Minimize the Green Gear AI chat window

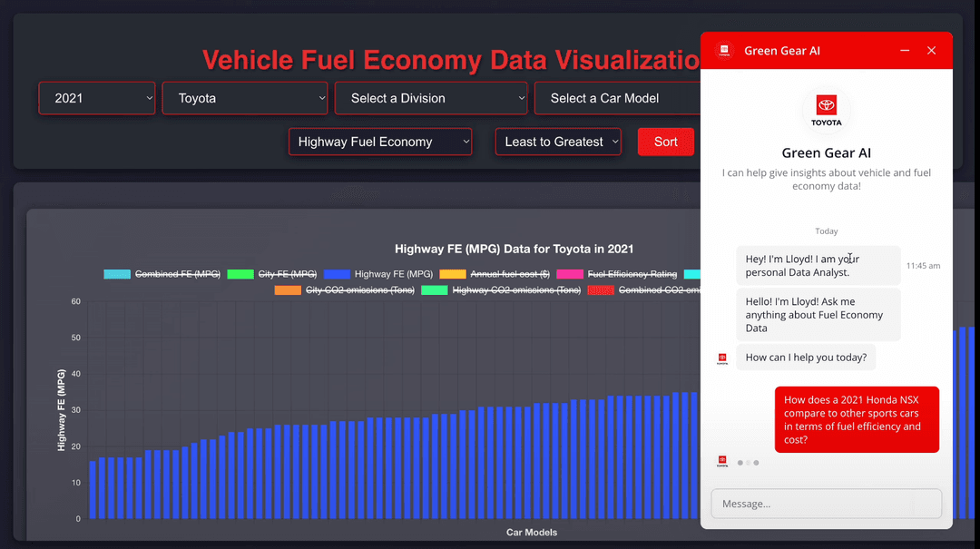(x=905, y=51)
